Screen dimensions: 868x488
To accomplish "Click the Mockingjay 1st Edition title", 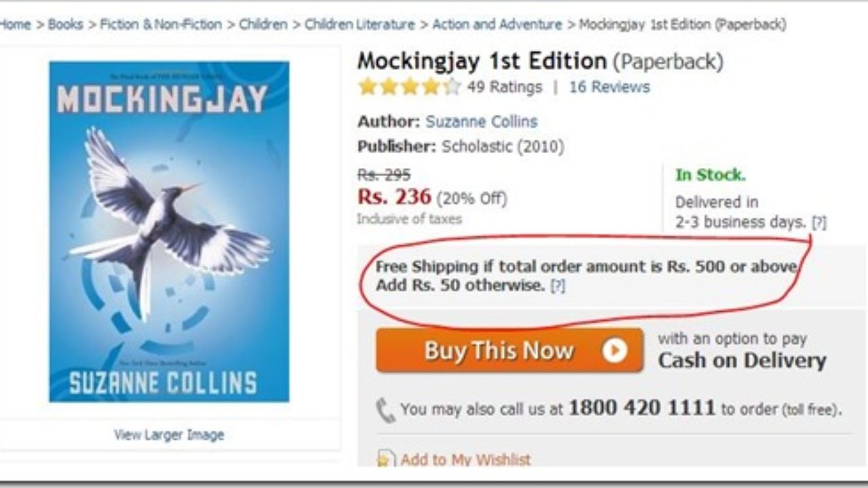I will point(482,62).
